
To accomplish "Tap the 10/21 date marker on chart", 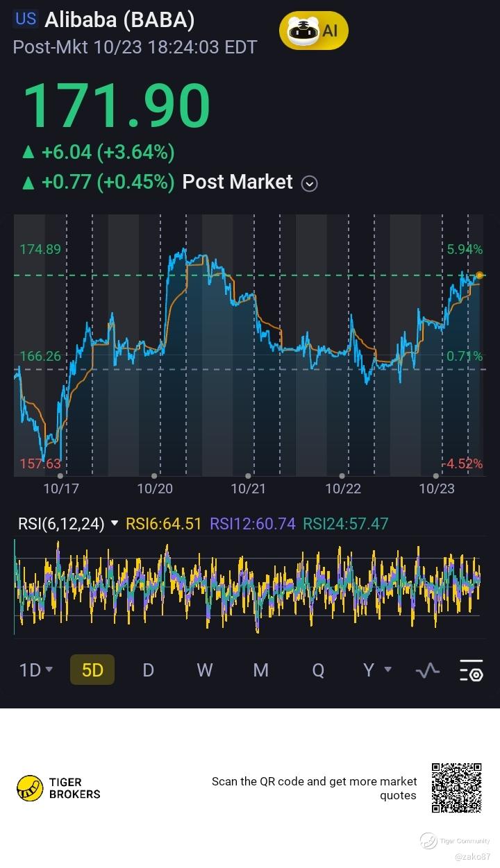I will 248,488.
